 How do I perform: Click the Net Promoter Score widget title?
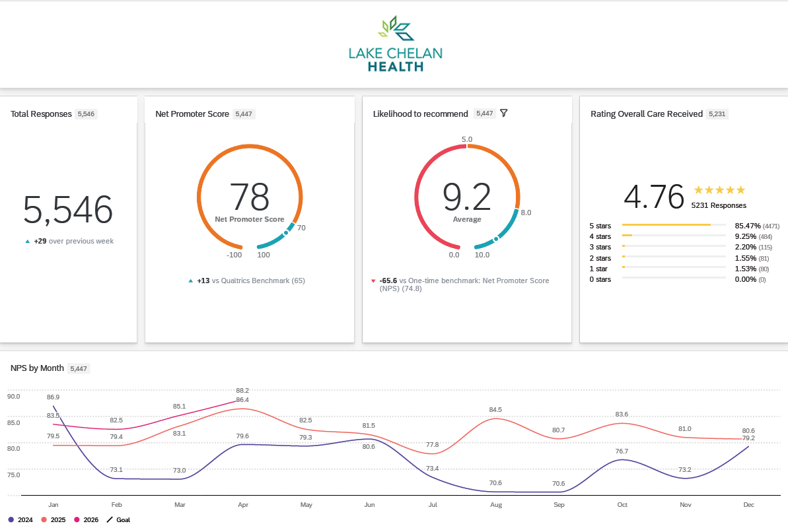tap(192, 114)
